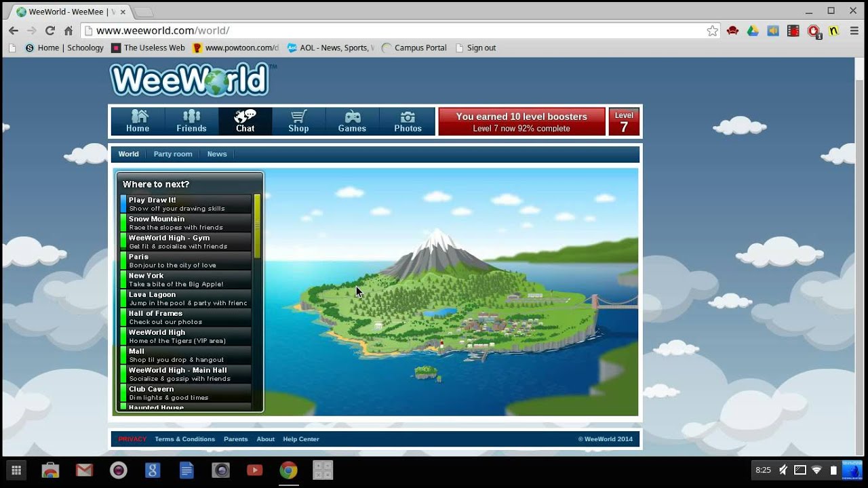Click the address bar URL field

(x=400, y=30)
